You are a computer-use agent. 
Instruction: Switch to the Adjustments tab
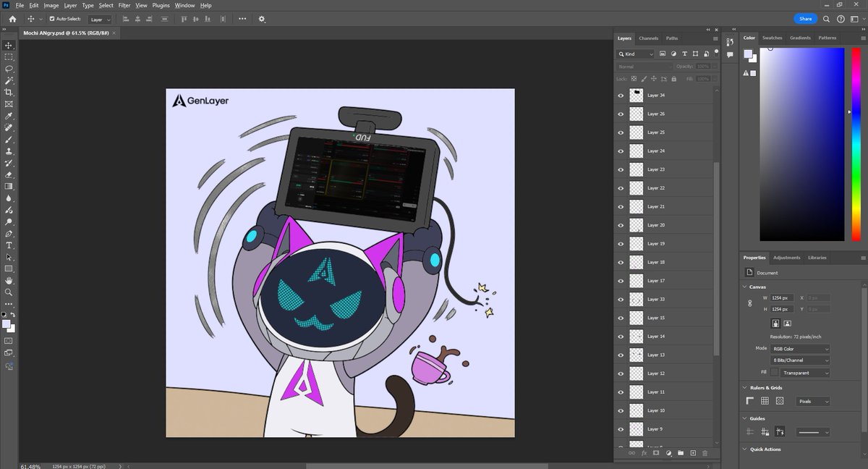(787, 258)
